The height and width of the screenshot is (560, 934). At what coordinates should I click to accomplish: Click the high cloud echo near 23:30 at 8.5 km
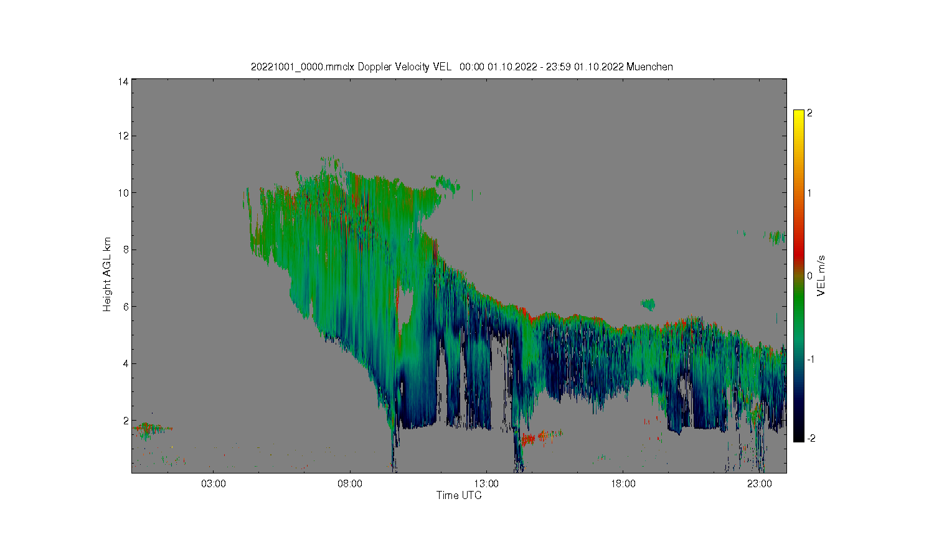tap(776, 236)
